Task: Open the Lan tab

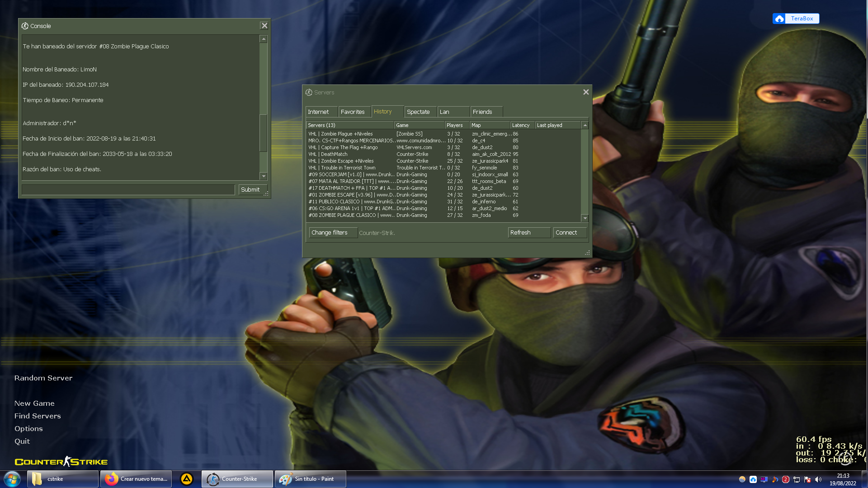Action: click(x=453, y=112)
